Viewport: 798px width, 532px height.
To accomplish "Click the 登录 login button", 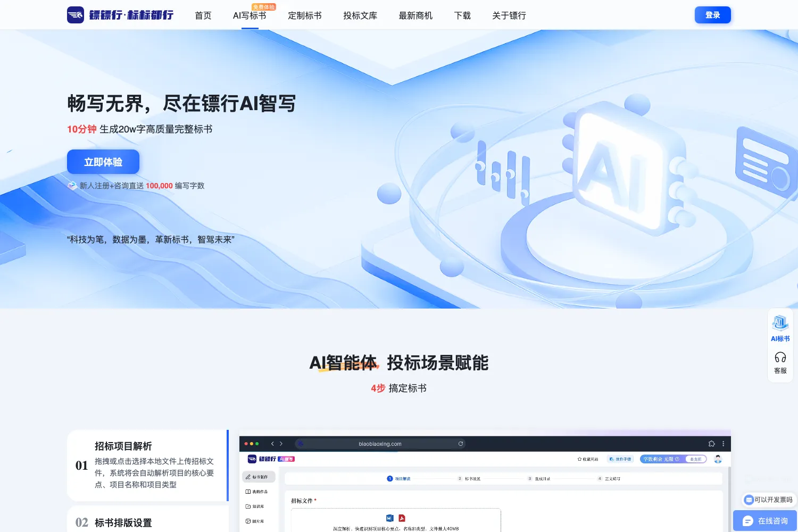I will point(713,15).
